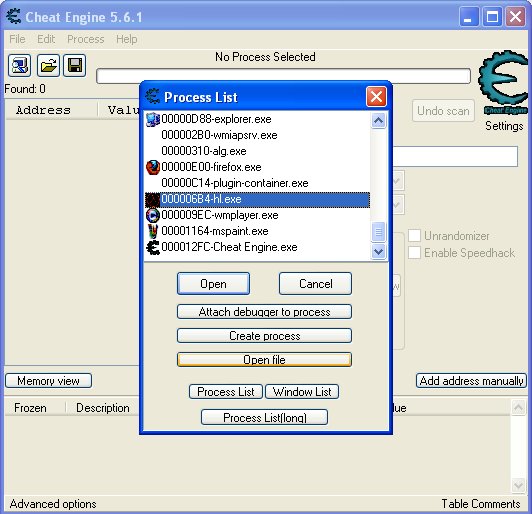Click the firefox.exe process icon
This screenshot has height=514, width=532.
pos(153,167)
